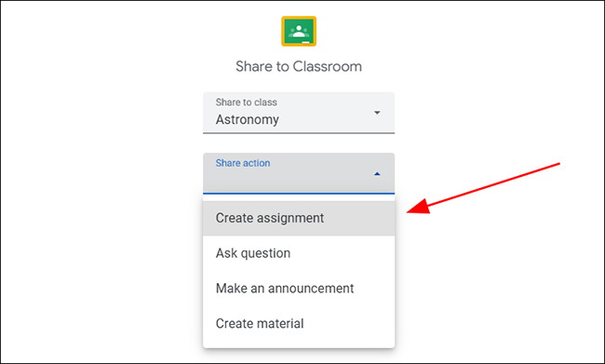The height and width of the screenshot is (364, 605).
Task: Choose the Ask question option
Action: pos(299,253)
